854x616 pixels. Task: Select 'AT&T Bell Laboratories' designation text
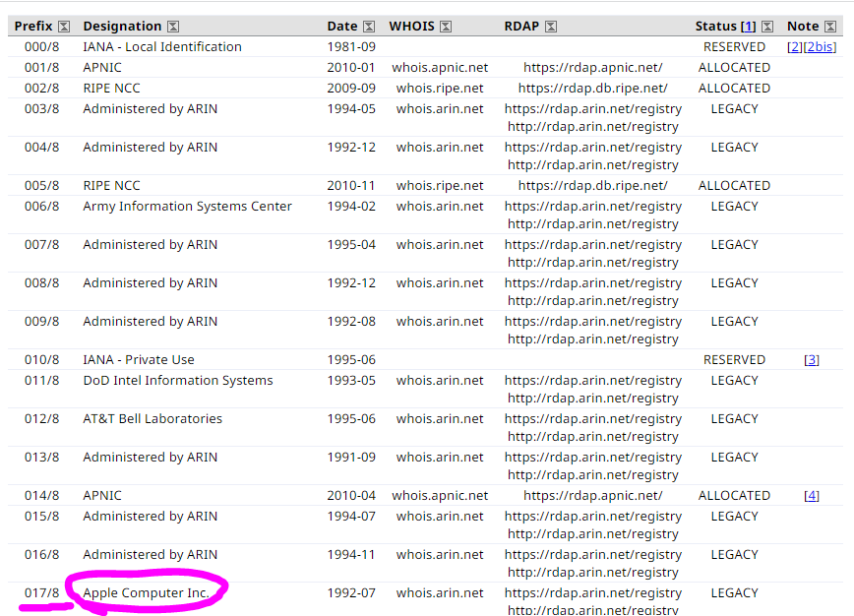pyautogui.click(x=152, y=418)
